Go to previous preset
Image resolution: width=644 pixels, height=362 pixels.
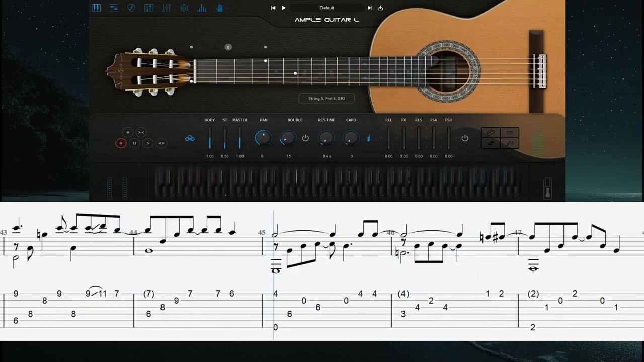click(273, 8)
